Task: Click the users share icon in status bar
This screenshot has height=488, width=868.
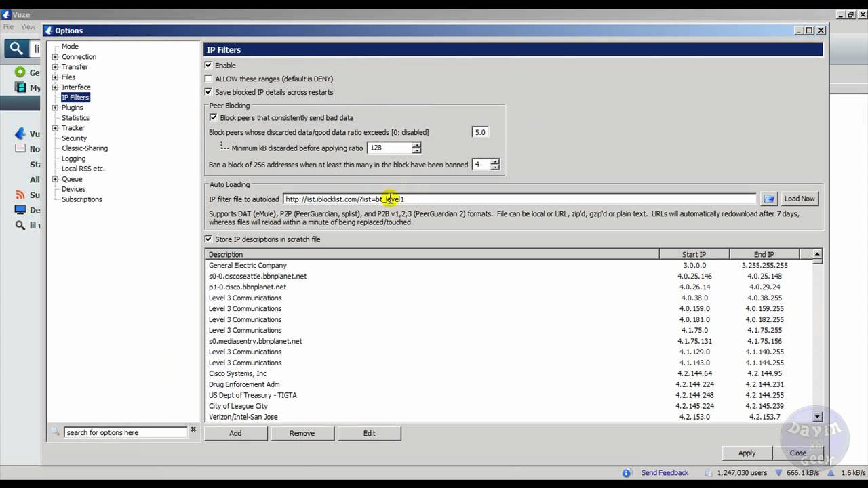Action: (710, 472)
